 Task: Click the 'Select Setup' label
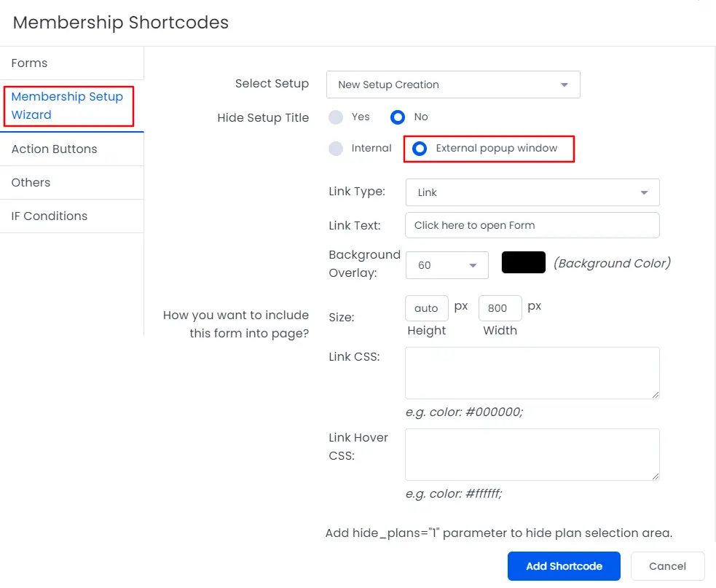272,84
